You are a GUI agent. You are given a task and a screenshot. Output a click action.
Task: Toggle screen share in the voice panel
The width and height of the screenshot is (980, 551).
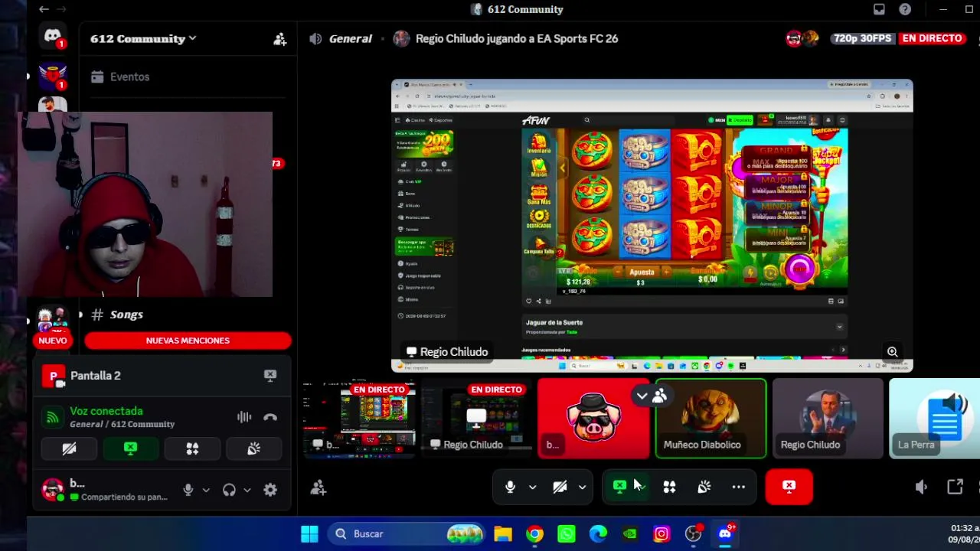(x=130, y=449)
